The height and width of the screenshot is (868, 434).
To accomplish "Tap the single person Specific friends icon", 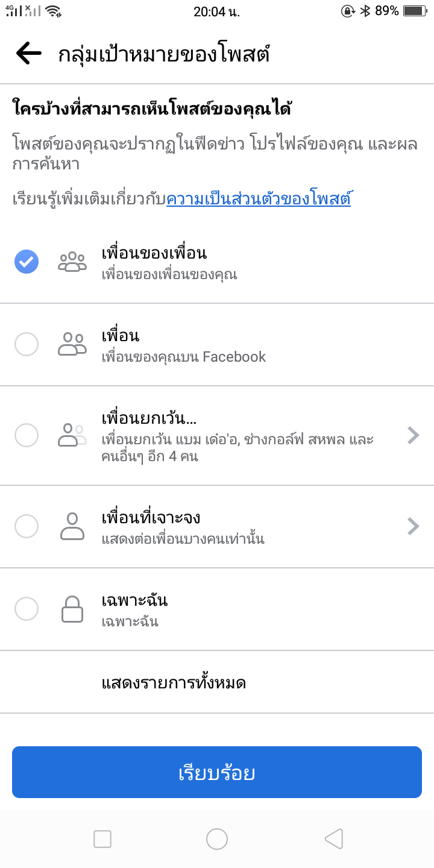I will tap(72, 526).
